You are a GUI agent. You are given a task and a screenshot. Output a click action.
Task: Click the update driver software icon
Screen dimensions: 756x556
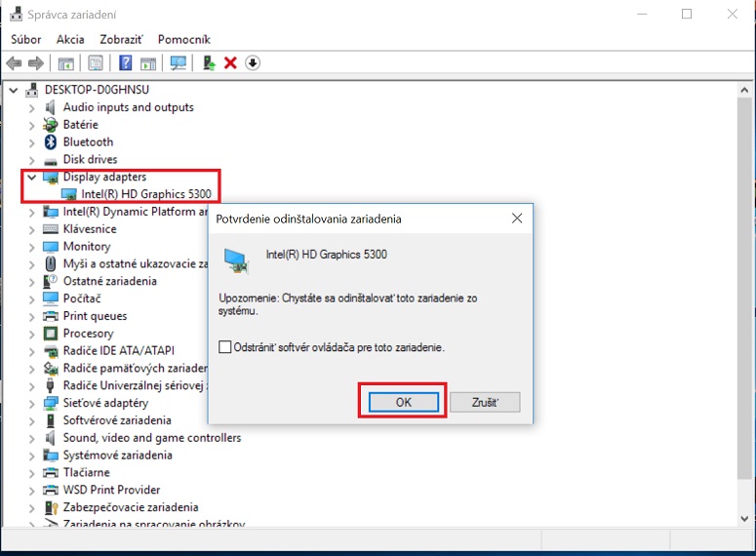209,63
